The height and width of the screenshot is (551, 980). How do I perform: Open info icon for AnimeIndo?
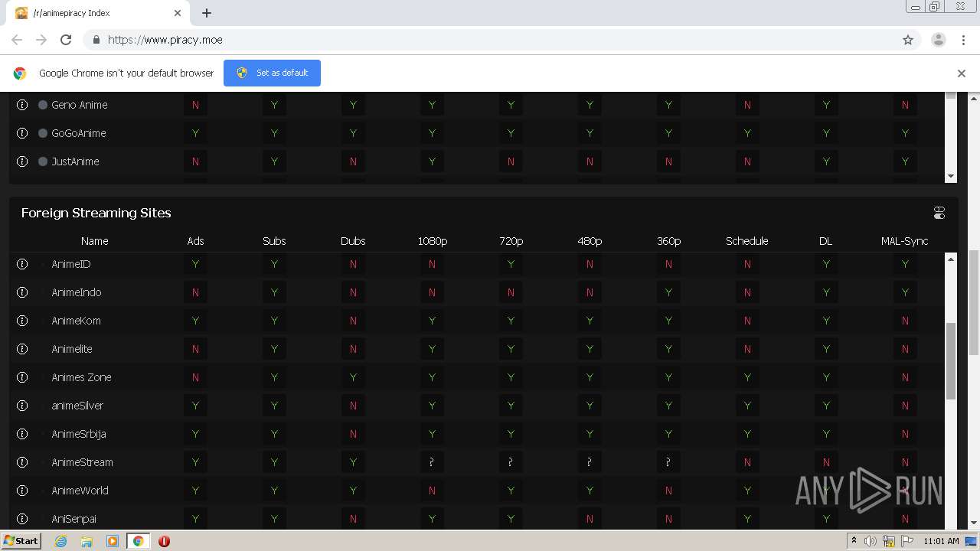pyautogui.click(x=22, y=292)
